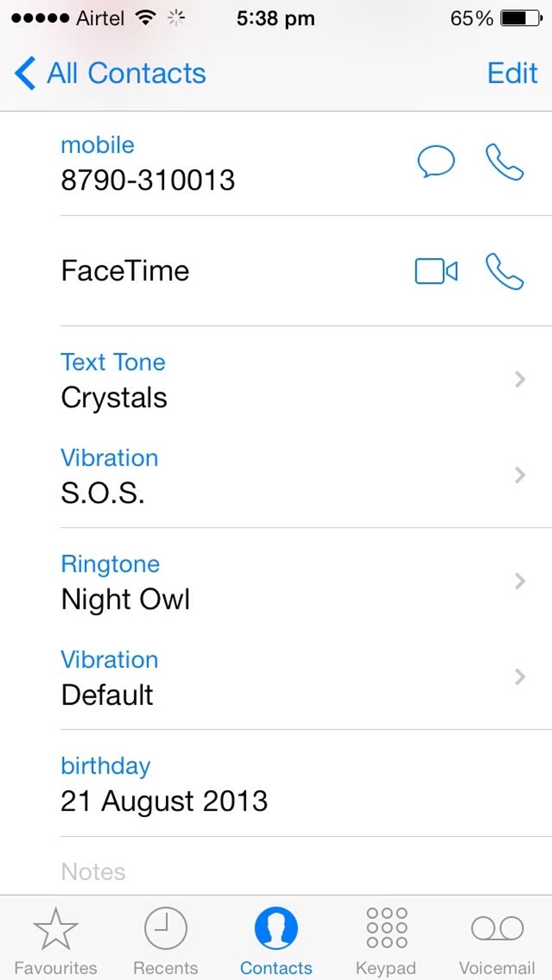Return to All Contacts list
552x980 pixels.
(126, 73)
